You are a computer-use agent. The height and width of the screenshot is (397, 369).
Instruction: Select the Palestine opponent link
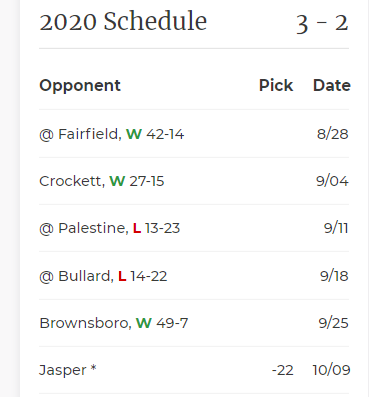point(92,228)
